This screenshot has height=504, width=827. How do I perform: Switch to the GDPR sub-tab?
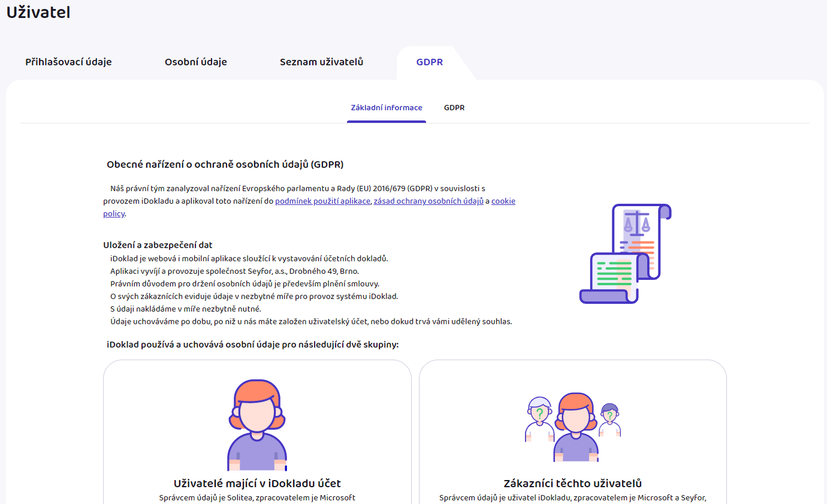click(454, 108)
